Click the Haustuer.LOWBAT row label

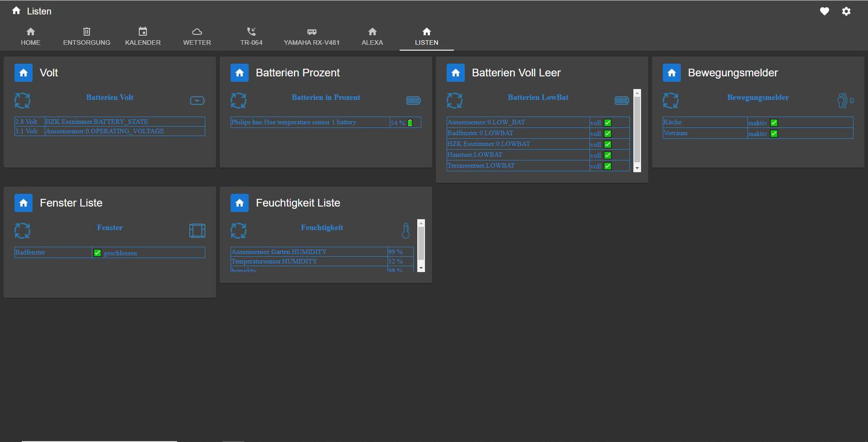click(x=475, y=155)
